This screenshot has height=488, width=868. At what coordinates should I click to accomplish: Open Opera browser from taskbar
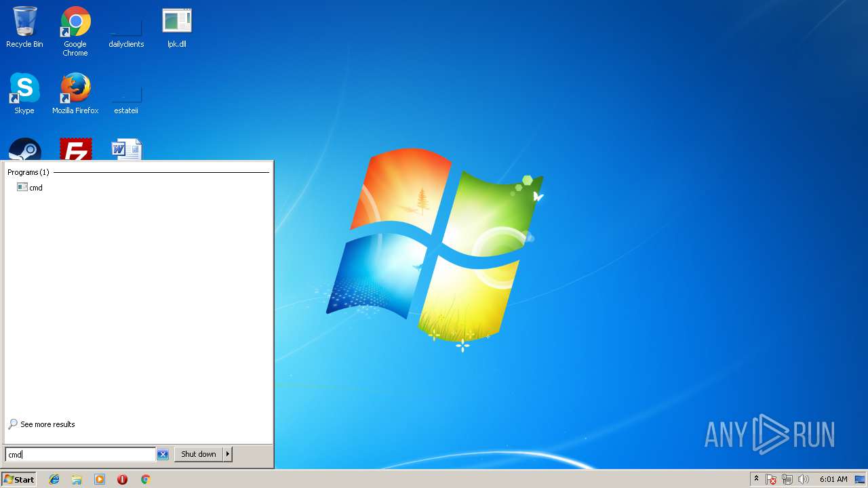(x=122, y=479)
